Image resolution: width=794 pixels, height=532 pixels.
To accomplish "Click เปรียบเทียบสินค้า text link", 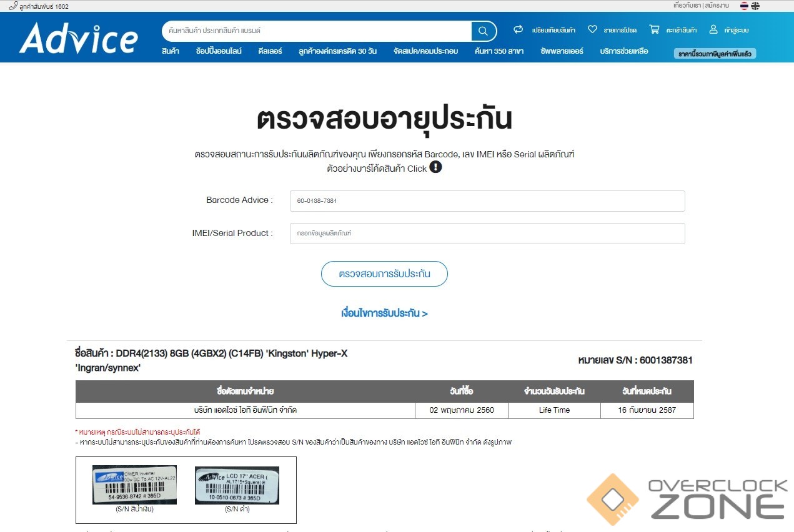I will 553,30.
